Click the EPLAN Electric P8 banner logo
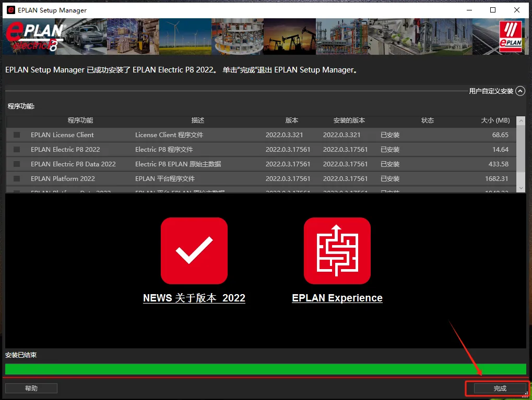Viewport: 532px width, 400px height. 36,37
